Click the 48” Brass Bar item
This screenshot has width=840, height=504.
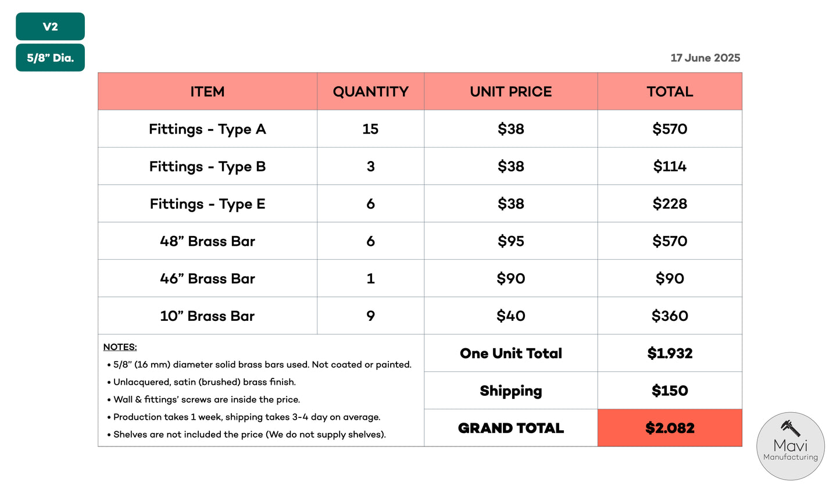208,241
